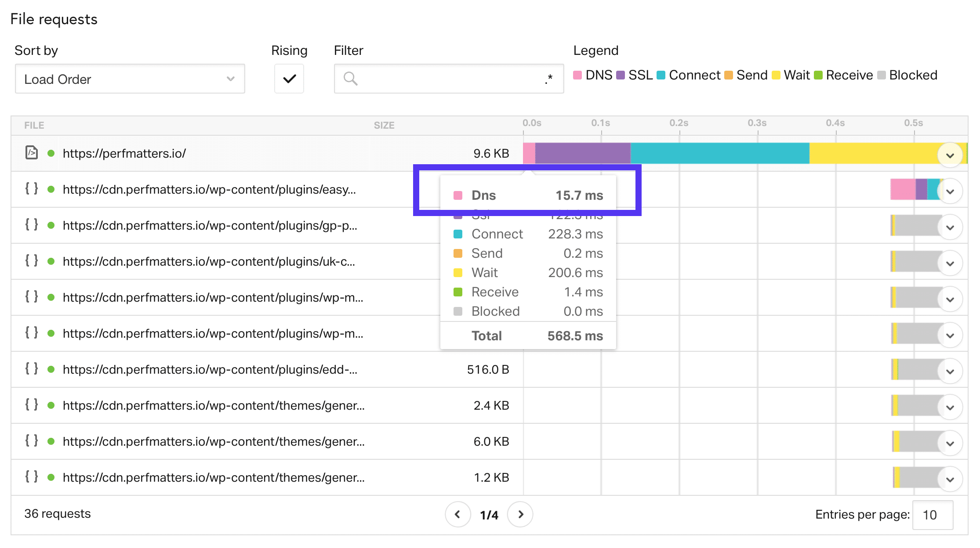Click the SIZE column header
The image size is (980, 548).
click(384, 125)
